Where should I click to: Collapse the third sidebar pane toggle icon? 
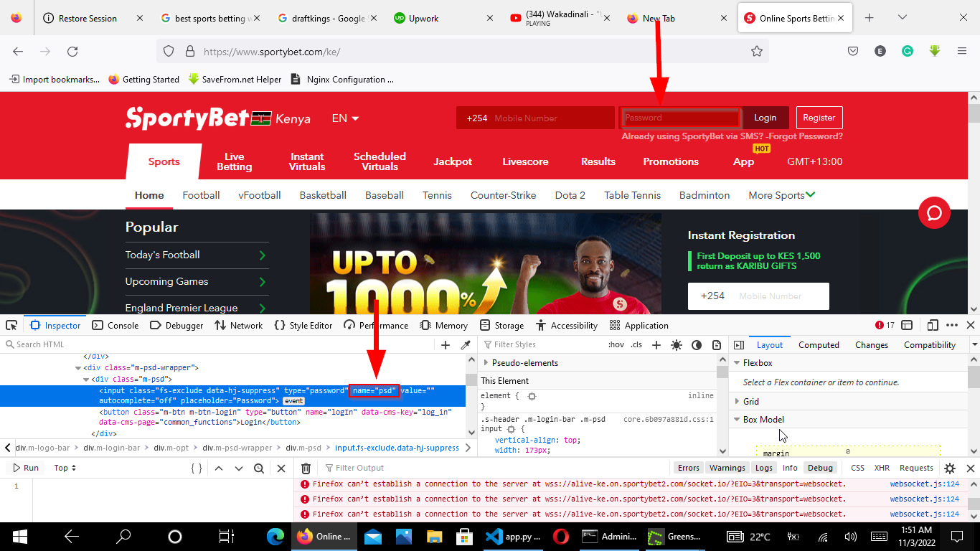pos(739,345)
